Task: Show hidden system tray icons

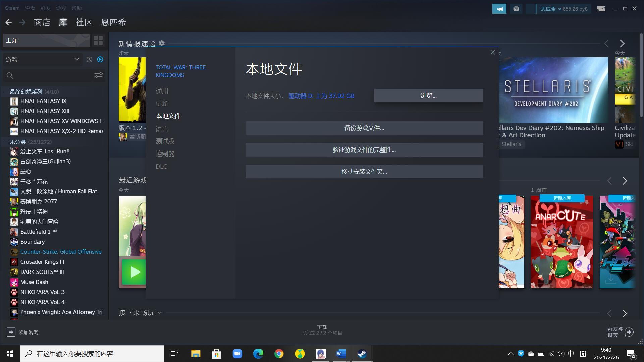Action: [x=511, y=354]
